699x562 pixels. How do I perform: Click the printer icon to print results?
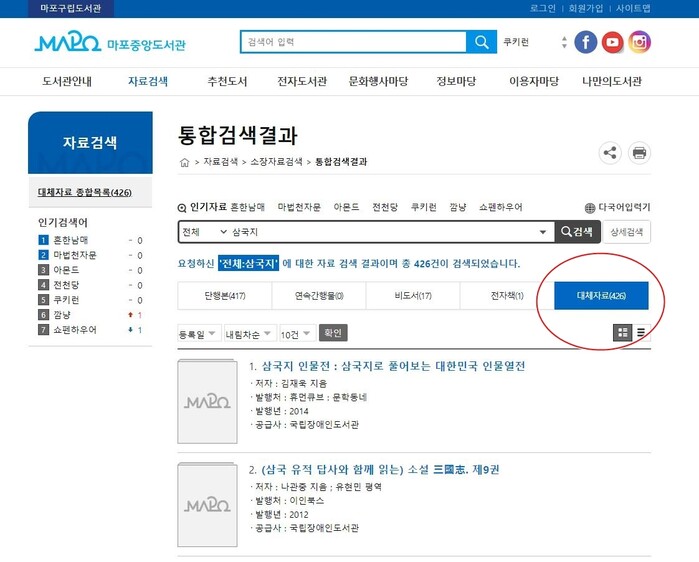639,153
